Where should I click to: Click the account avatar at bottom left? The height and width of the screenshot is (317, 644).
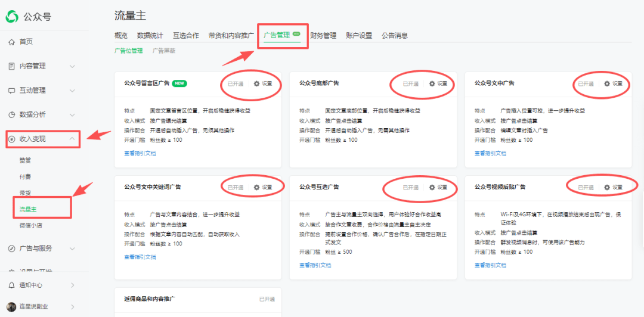[x=12, y=307]
